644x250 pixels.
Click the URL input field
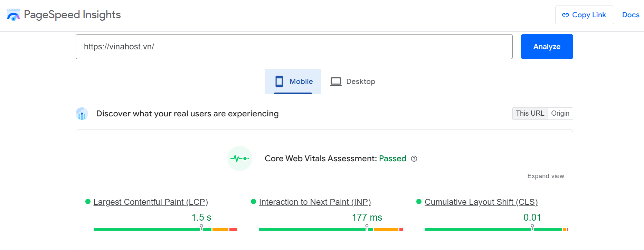click(x=294, y=47)
